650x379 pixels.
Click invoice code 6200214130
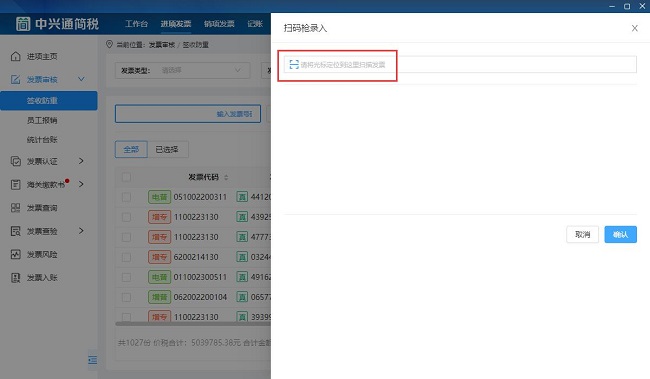(196, 257)
